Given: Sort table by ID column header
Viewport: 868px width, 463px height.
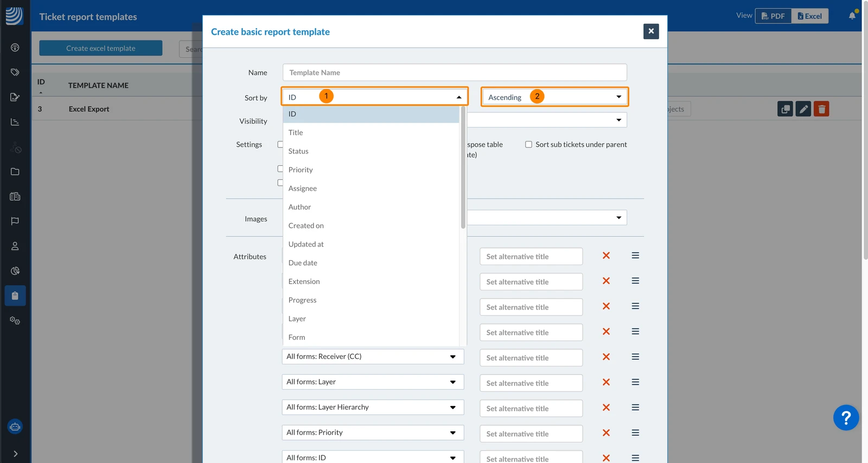Looking at the screenshot, I should pyautogui.click(x=41, y=82).
